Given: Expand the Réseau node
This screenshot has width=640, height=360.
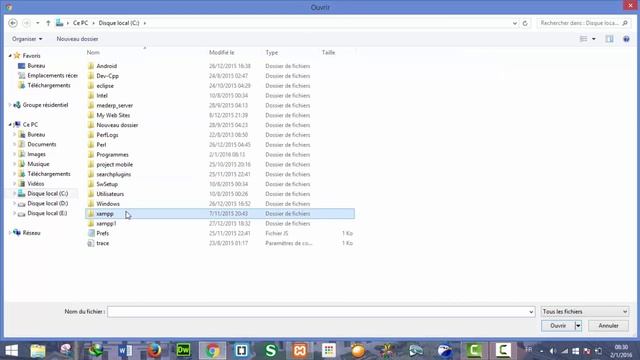Looking at the screenshot, I should (x=10, y=233).
